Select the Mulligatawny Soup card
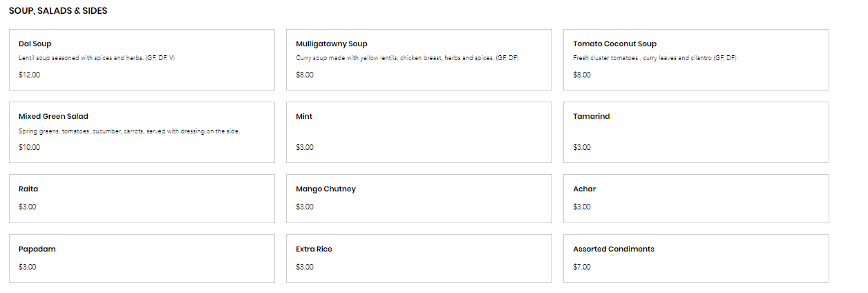 (x=331, y=44)
